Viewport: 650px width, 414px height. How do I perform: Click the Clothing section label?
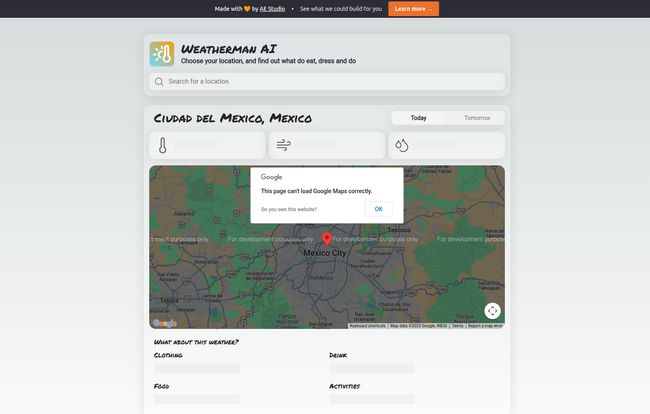(168, 355)
